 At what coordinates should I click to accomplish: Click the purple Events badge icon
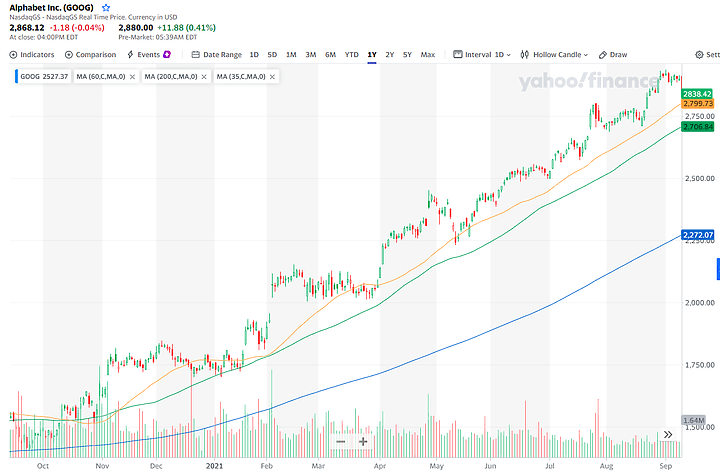167,55
